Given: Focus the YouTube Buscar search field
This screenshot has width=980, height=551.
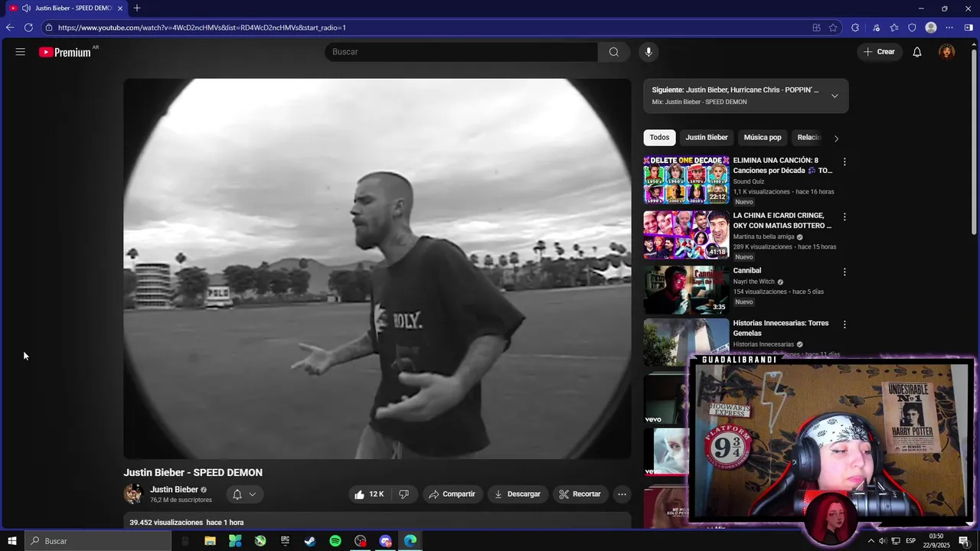Looking at the screenshot, I should 461,52.
